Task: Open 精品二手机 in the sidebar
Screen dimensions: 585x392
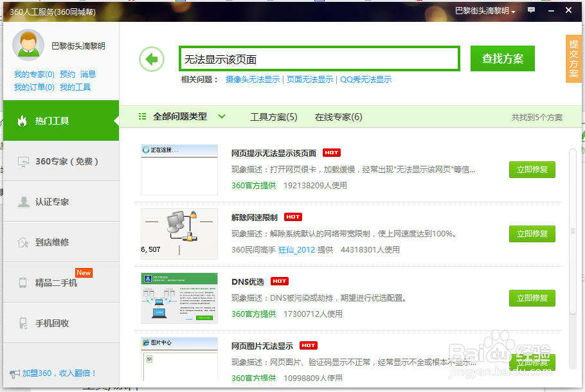Action: click(x=61, y=282)
